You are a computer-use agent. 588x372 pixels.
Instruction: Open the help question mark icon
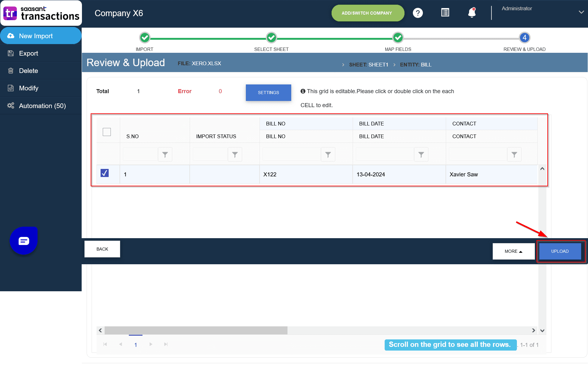418,13
